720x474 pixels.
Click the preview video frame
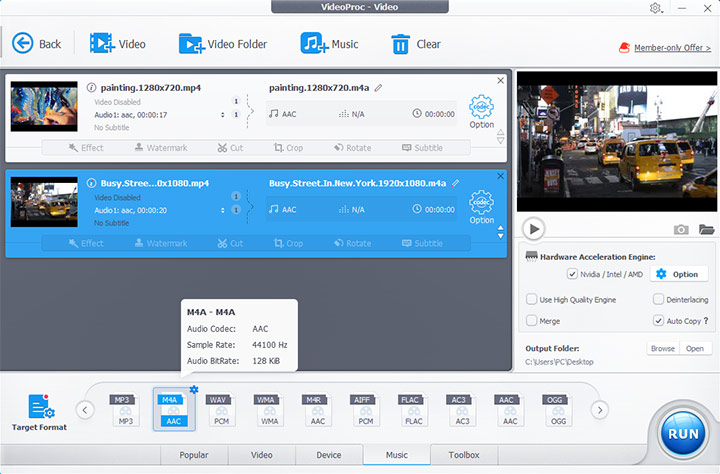click(617, 141)
